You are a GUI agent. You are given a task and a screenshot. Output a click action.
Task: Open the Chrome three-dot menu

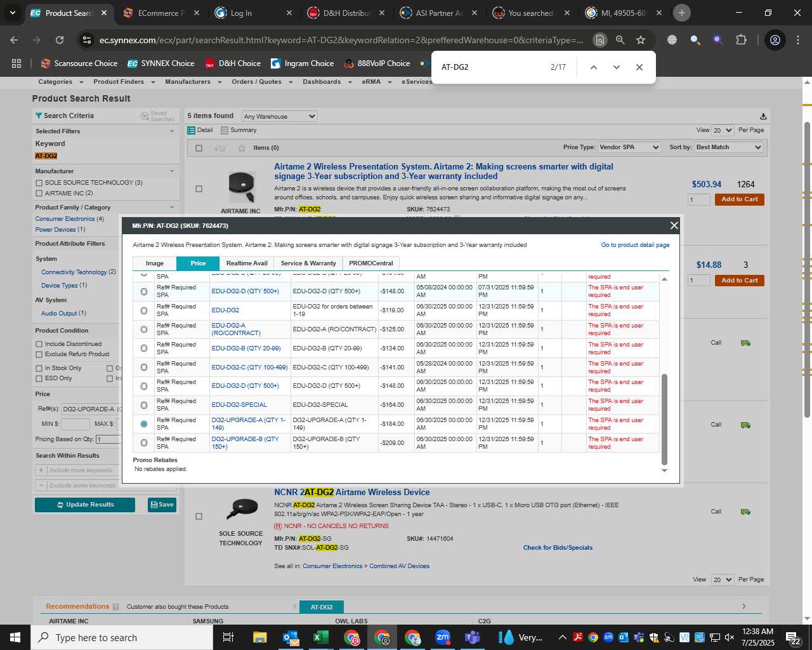(x=797, y=40)
